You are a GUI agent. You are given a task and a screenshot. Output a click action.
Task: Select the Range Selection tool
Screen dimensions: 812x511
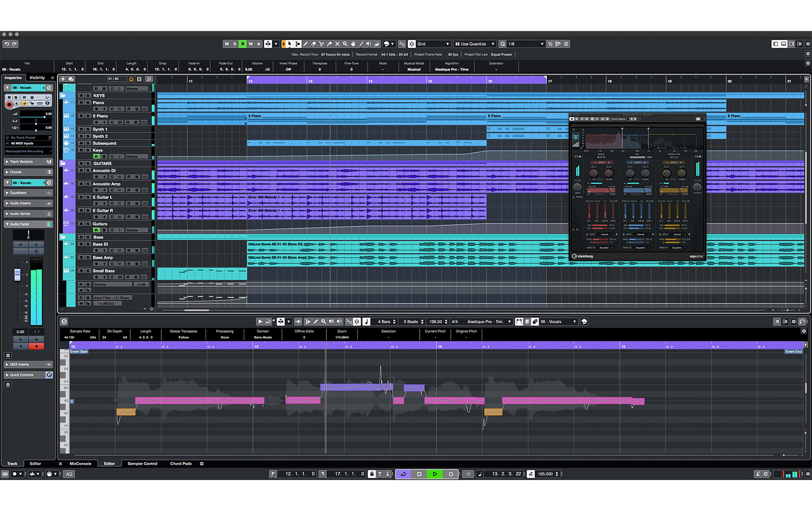click(x=297, y=44)
